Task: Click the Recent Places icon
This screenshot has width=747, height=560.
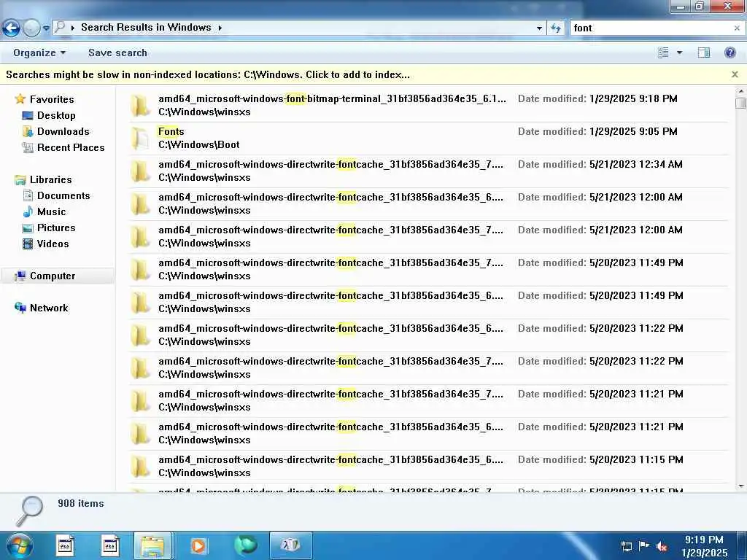Action: click(x=28, y=147)
